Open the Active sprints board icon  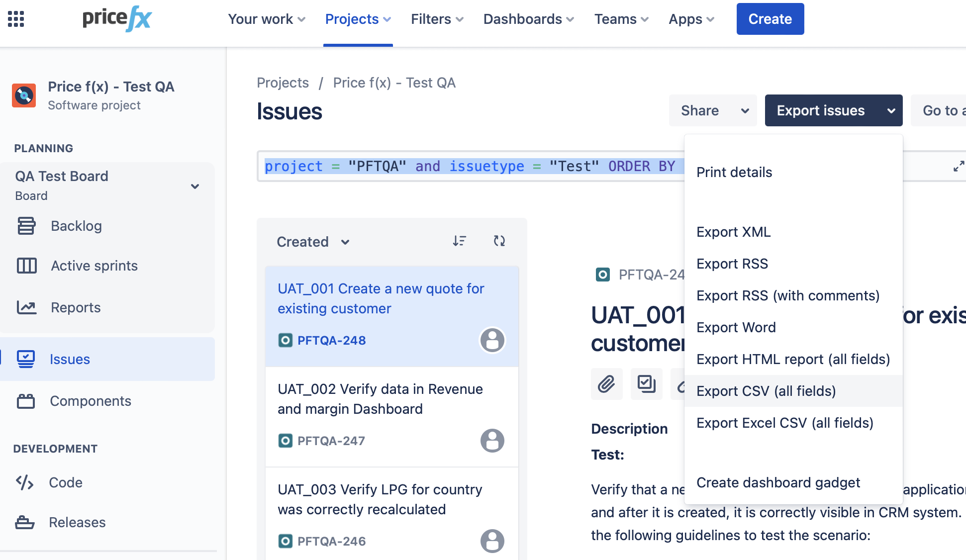coord(26,266)
